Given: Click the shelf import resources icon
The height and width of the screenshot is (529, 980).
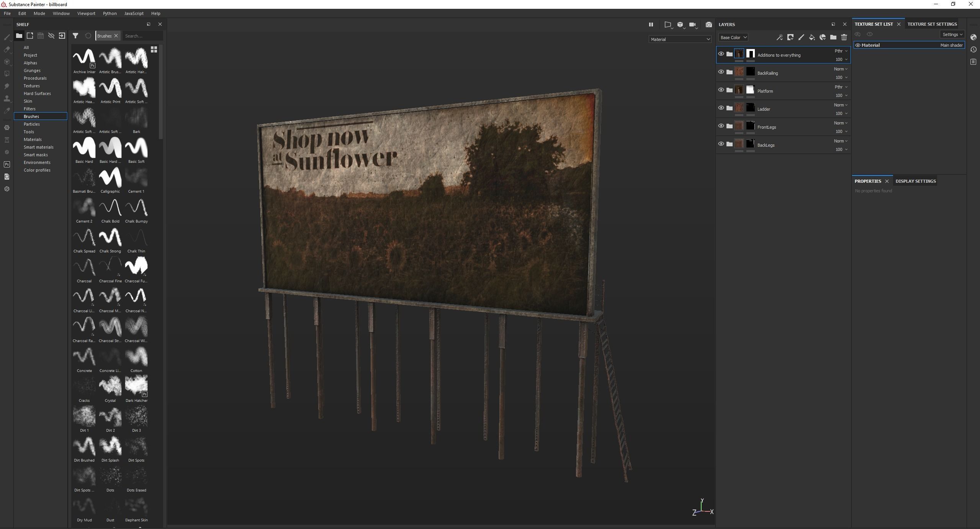Looking at the screenshot, I should 62,36.
